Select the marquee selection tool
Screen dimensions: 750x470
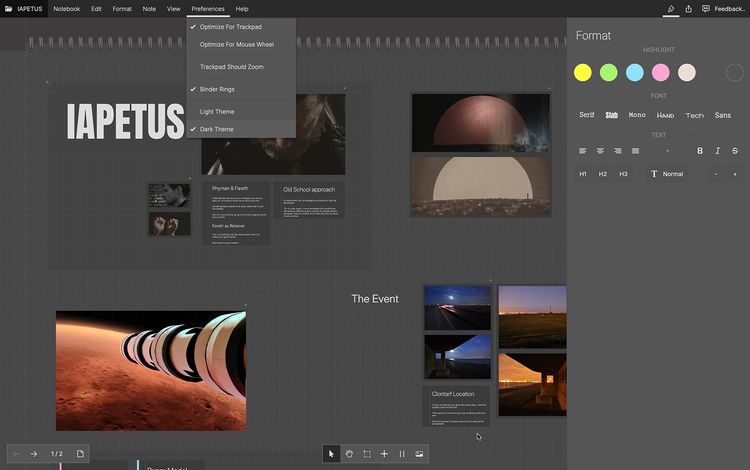tap(367, 454)
